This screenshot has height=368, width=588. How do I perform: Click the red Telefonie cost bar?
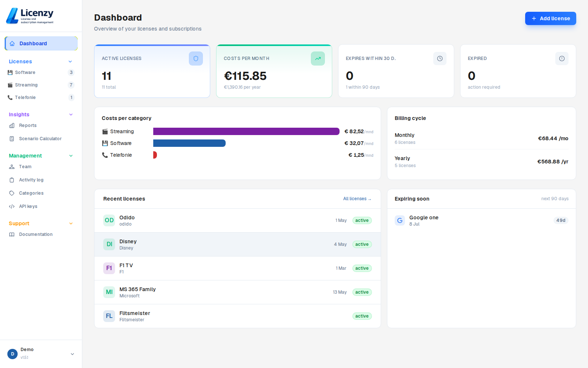click(x=155, y=155)
